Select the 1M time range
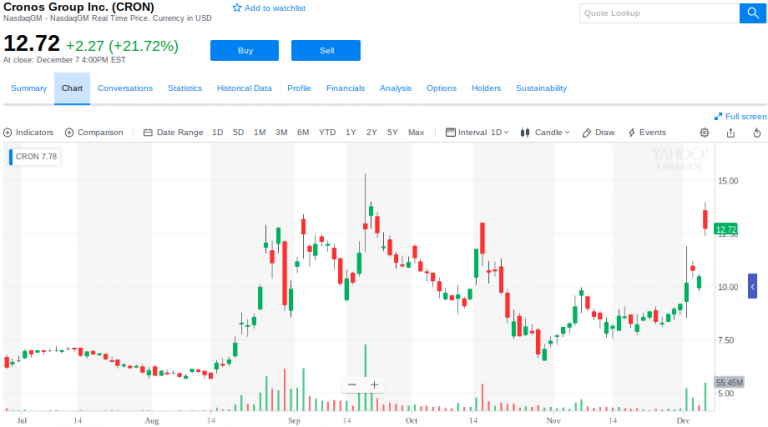This screenshot has width=768, height=427. point(260,132)
